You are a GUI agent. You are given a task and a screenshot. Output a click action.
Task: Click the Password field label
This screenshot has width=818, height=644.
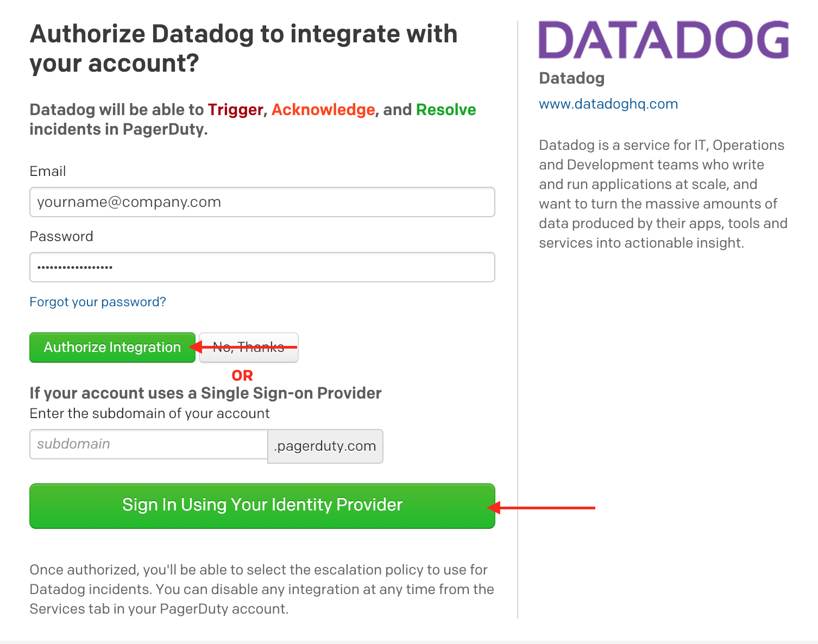(61, 237)
